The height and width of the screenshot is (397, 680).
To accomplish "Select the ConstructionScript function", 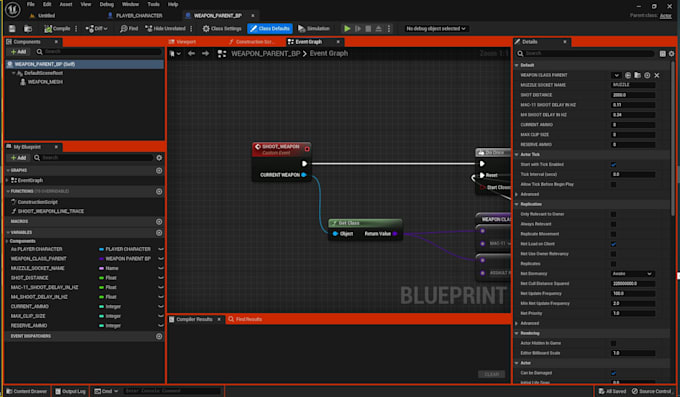I will 38,202.
